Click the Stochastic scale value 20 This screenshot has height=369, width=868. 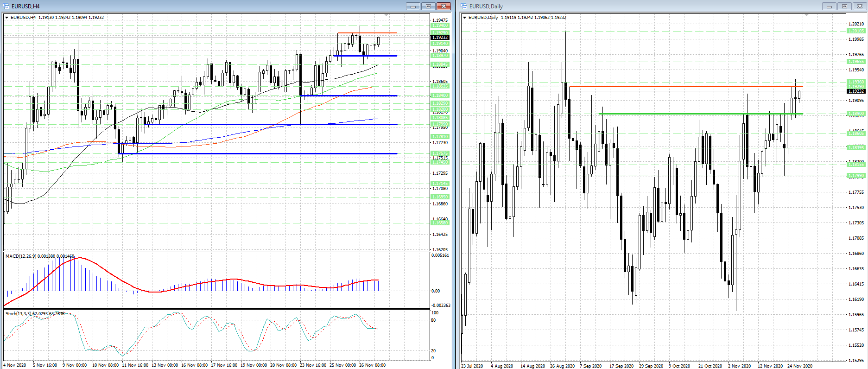434,351
